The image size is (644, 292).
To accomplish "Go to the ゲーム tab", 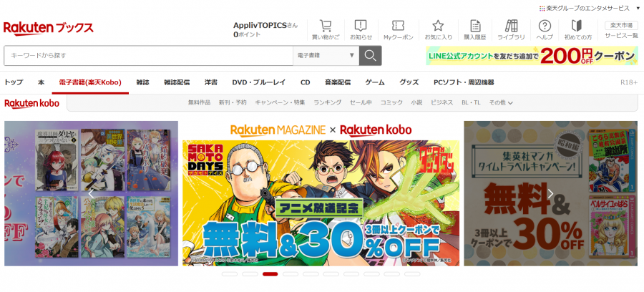I will tap(375, 82).
